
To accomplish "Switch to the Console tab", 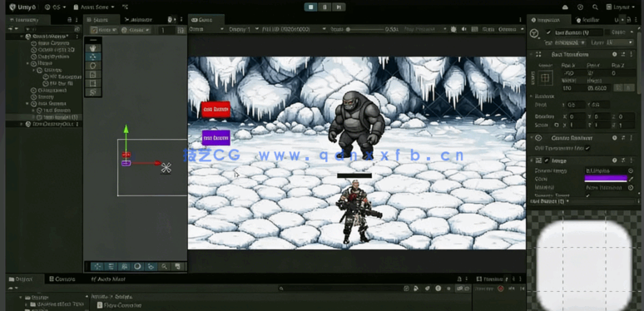I will pos(62,279).
